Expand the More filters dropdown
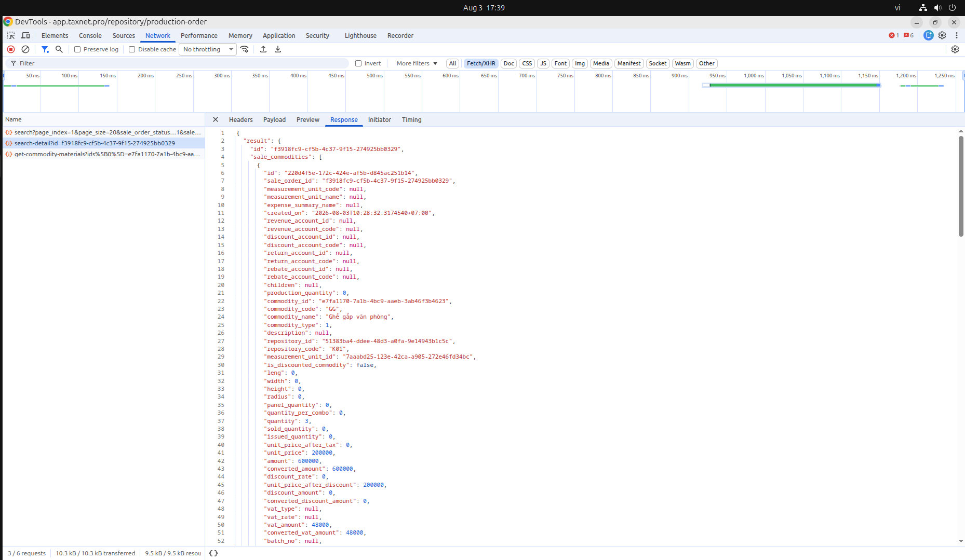 point(417,63)
